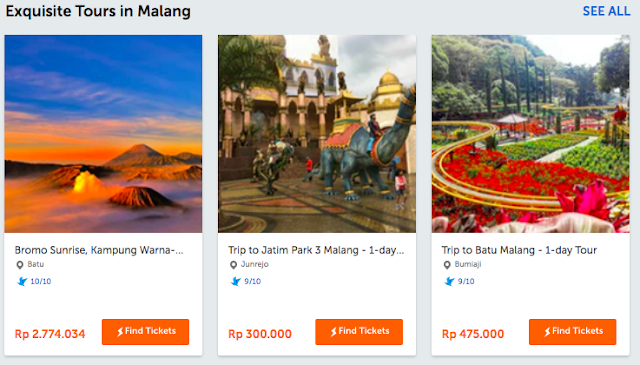
Task: Open the Bromo sunrise volcano photo
Action: click(x=103, y=134)
